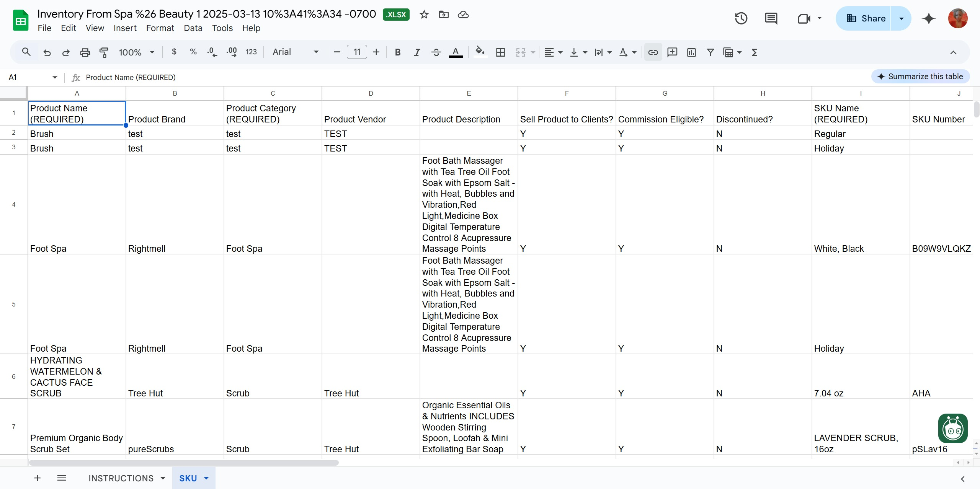Toggle bold formatting

click(398, 52)
